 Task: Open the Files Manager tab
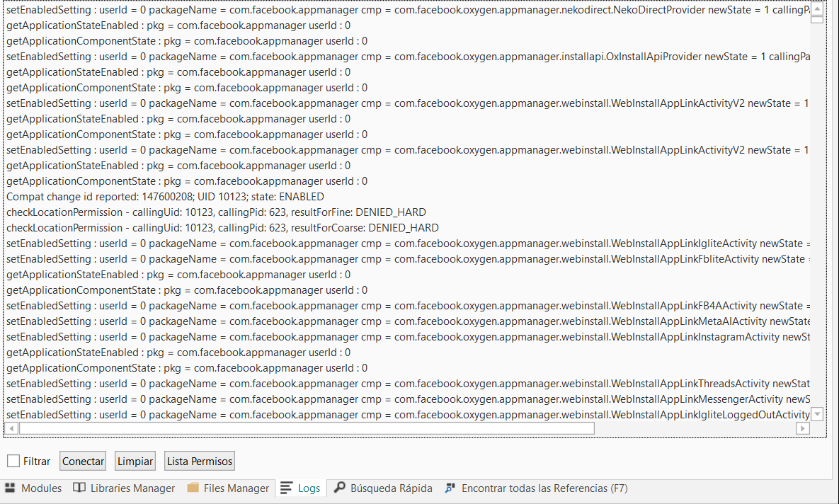coord(228,488)
